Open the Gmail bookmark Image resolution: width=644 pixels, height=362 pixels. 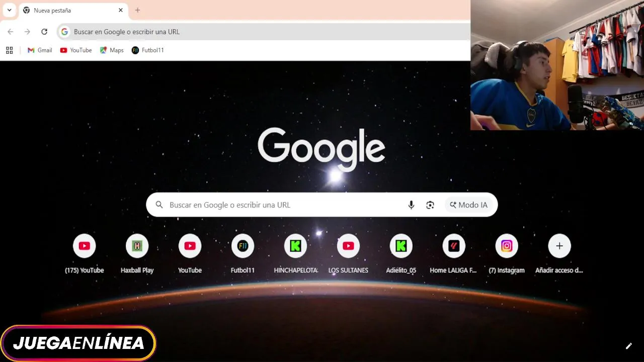(x=40, y=50)
